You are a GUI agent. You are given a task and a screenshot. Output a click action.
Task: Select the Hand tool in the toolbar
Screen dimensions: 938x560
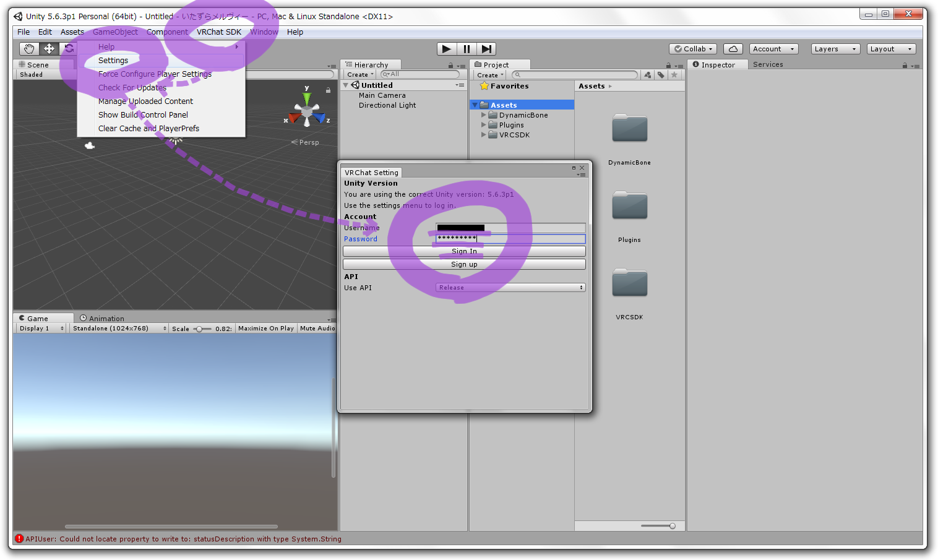[x=28, y=48]
